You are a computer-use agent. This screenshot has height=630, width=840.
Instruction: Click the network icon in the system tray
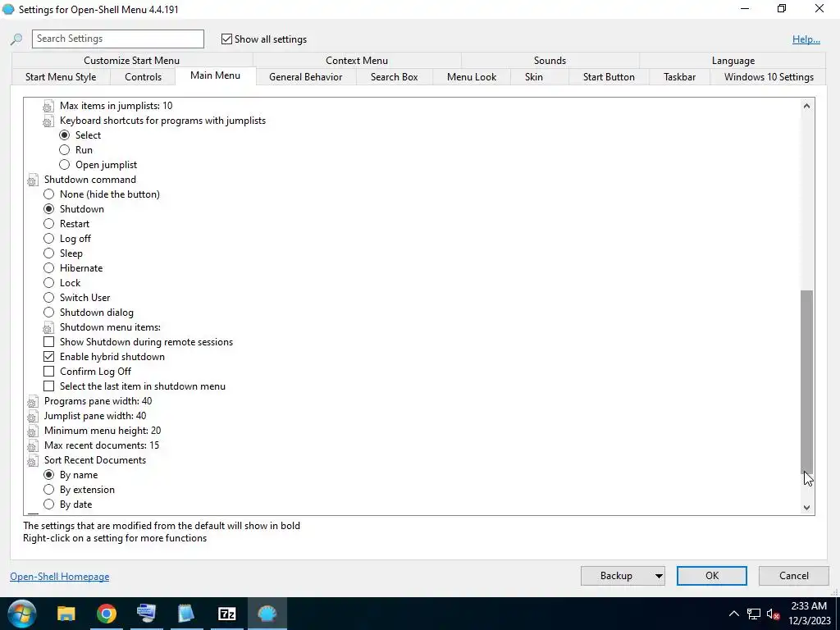754,614
